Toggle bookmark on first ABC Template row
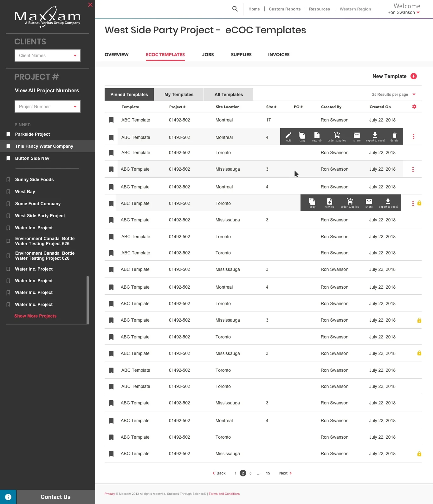The height and width of the screenshot is (504, 433). pyautogui.click(x=111, y=120)
